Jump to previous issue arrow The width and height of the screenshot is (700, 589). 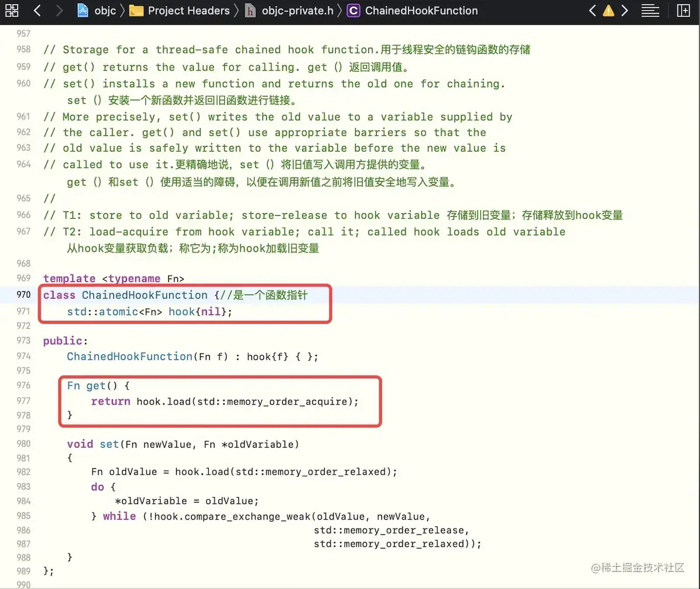pyautogui.click(x=592, y=11)
